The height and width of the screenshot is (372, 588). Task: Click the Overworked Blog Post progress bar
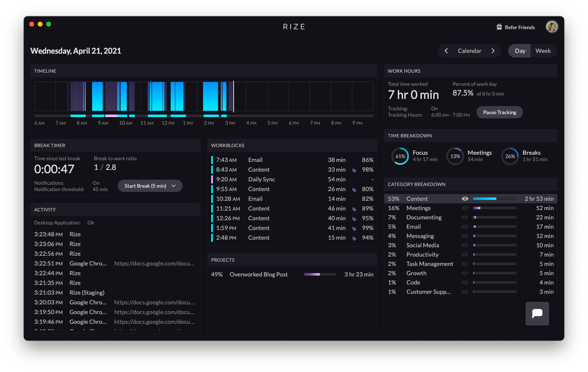point(320,274)
